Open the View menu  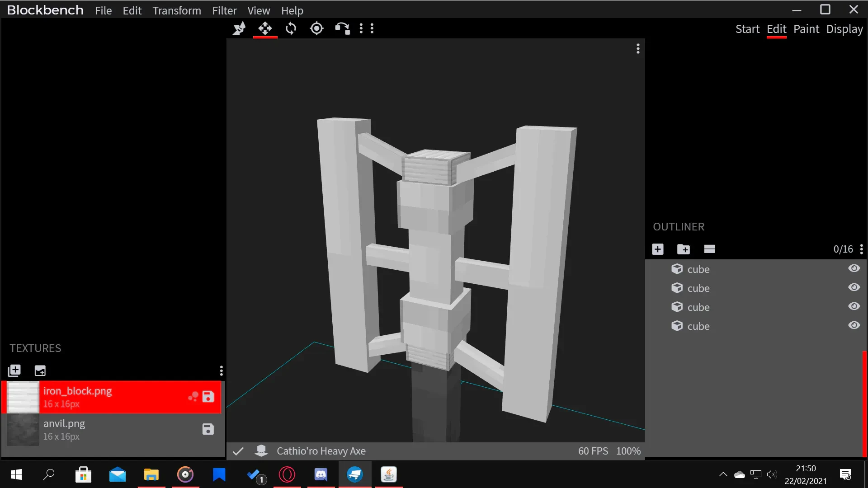259,10
